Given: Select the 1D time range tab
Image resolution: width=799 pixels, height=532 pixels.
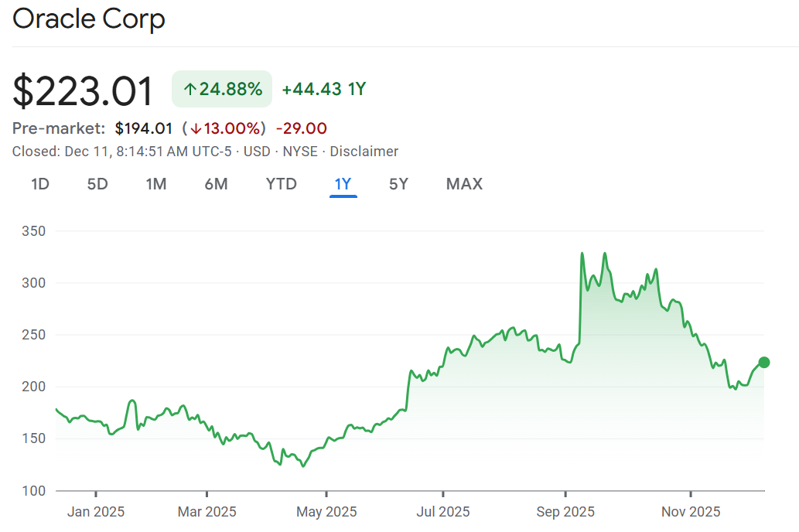Looking at the screenshot, I should pos(40,184).
